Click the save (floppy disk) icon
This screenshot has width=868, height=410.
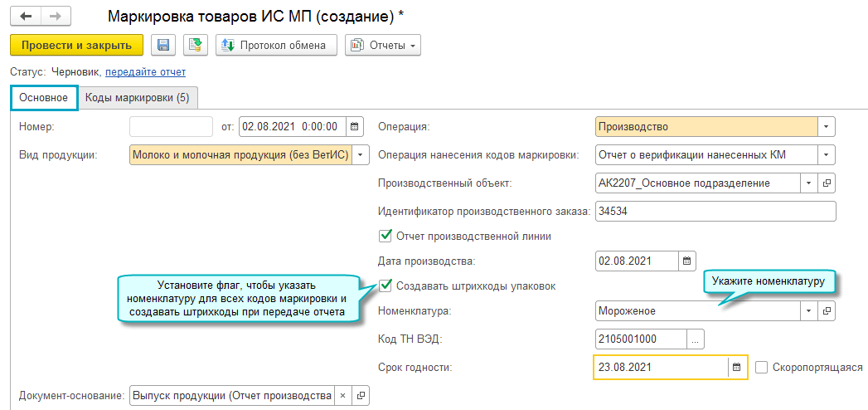click(162, 46)
